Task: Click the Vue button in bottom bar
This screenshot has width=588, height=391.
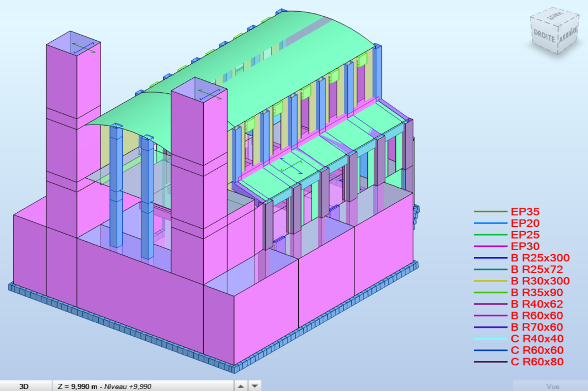Action: point(552,386)
